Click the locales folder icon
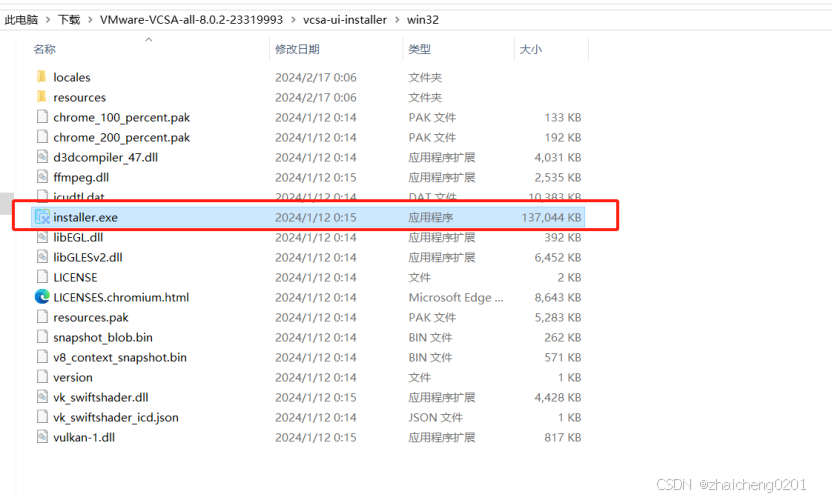 coord(42,77)
